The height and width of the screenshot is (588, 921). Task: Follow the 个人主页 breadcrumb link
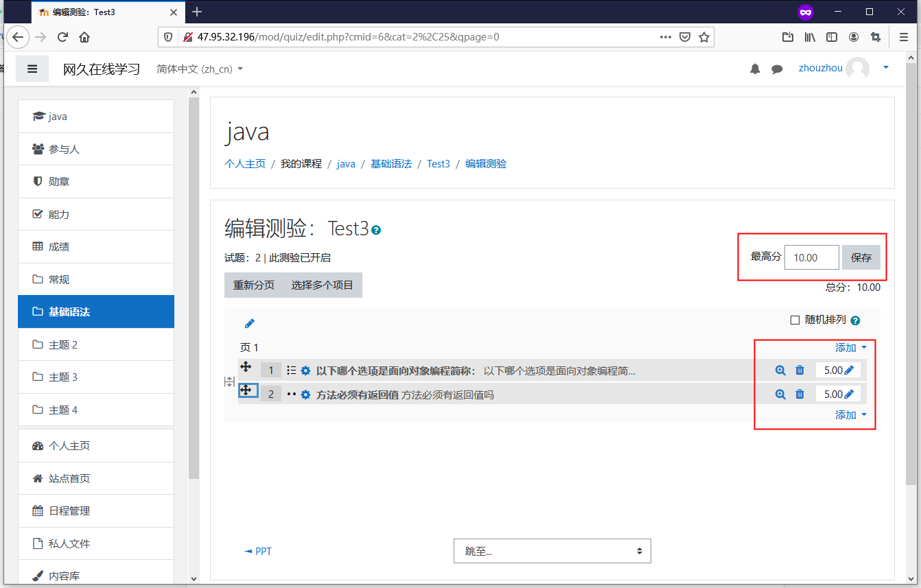(x=245, y=164)
